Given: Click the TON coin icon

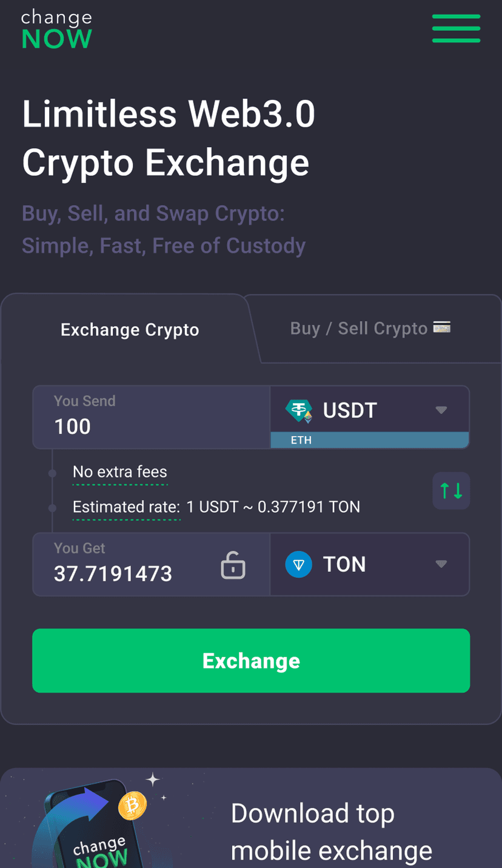Looking at the screenshot, I should click(298, 564).
